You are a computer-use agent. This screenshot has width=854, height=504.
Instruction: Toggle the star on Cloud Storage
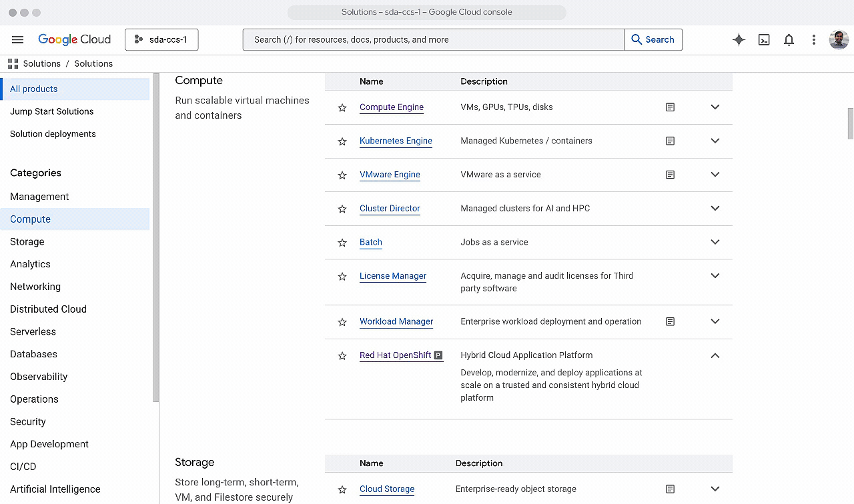[x=342, y=489]
